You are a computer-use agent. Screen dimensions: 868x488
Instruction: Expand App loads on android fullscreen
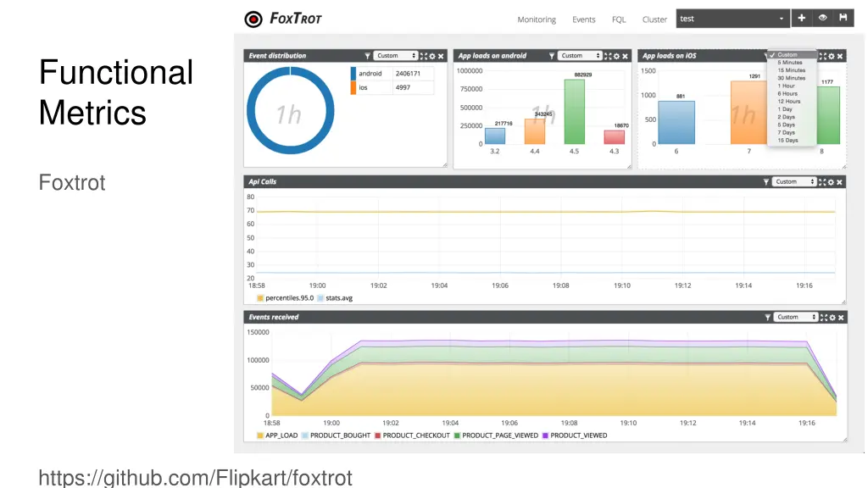click(608, 56)
